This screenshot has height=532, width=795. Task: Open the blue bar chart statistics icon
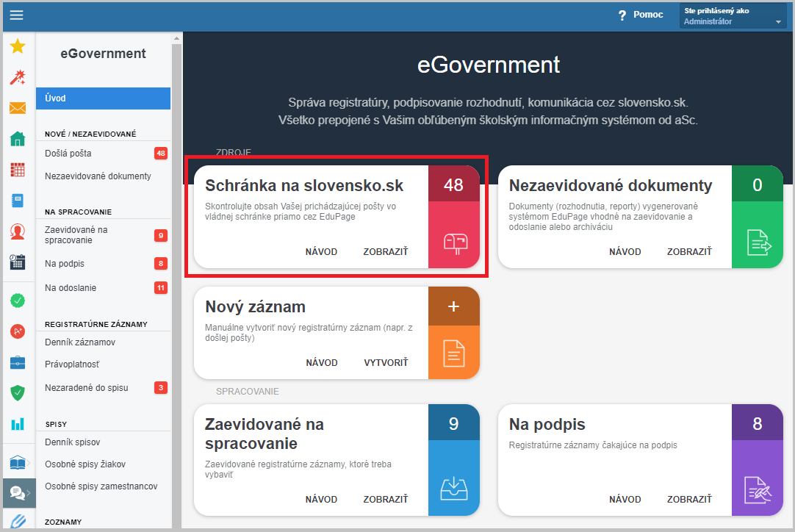(18, 424)
